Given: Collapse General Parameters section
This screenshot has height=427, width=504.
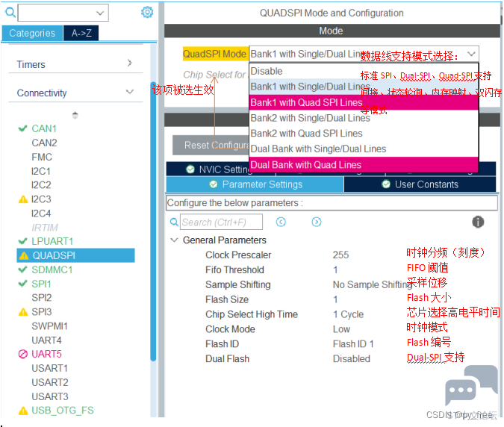Looking at the screenshot, I should click(175, 240).
